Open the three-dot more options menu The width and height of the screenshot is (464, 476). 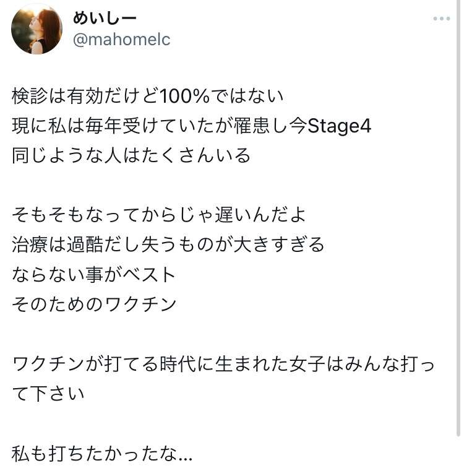tap(442, 19)
